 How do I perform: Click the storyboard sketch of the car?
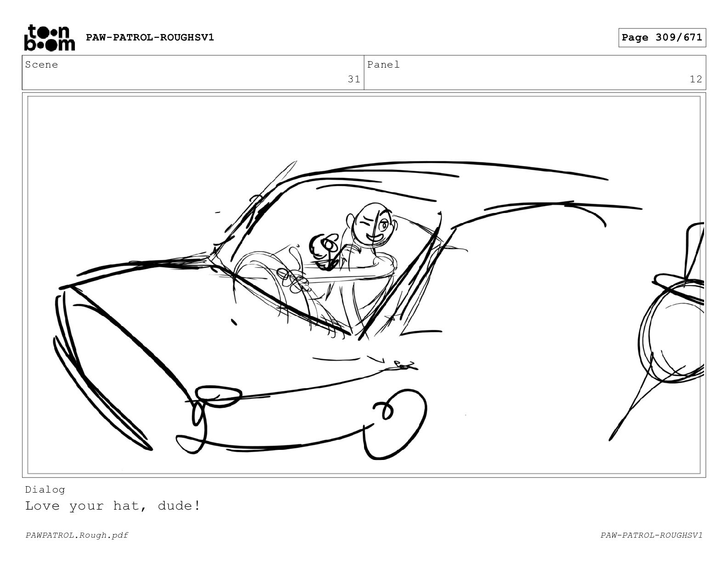[x=364, y=285]
